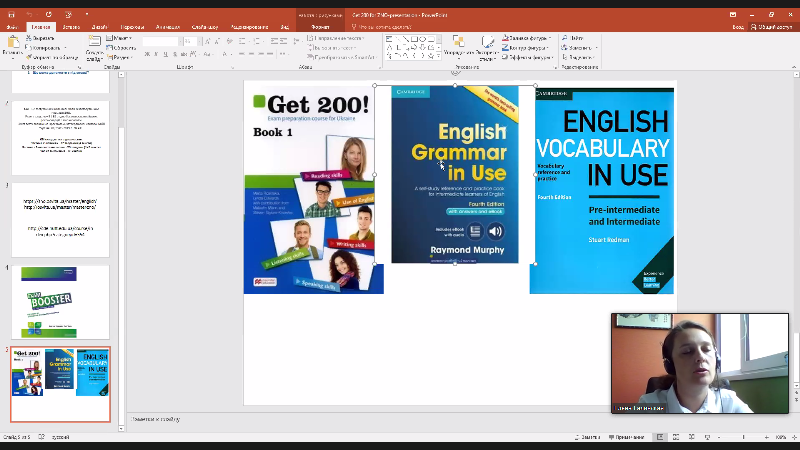Switch to Normal view in status bar
This screenshot has height=450, width=800.
coord(660,438)
